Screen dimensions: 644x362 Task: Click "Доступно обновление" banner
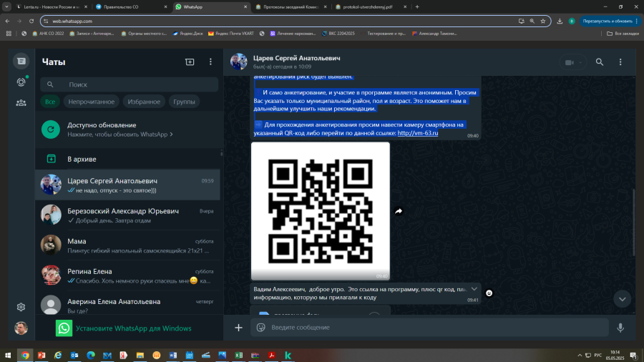[128, 129]
